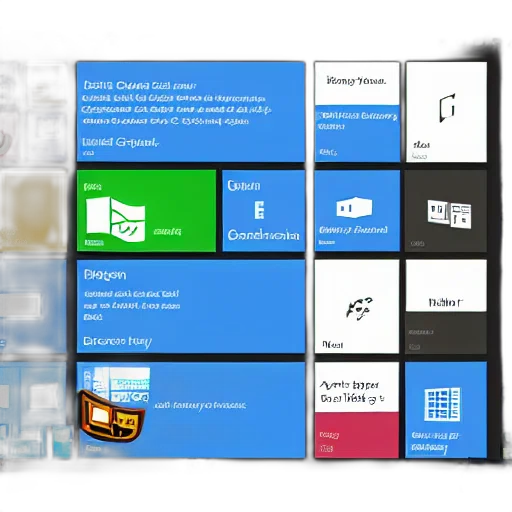Click the white E icon on the small blue tile
The image size is (512, 512).
pos(259,210)
